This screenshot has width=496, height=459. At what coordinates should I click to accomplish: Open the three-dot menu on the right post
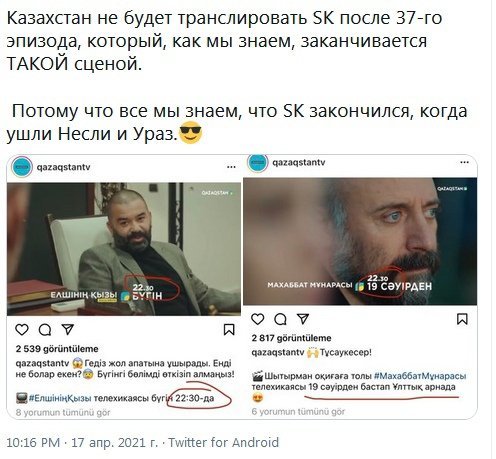point(464,162)
